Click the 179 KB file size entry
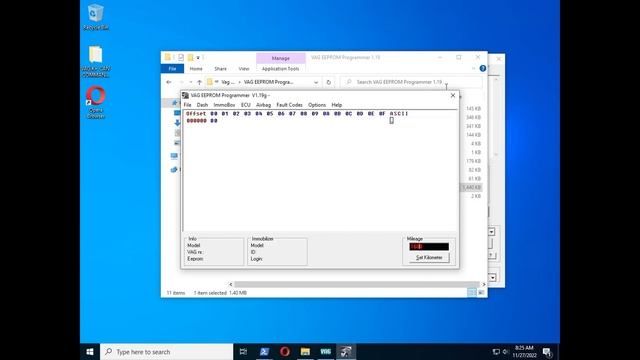The width and height of the screenshot is (640, 360). click(473, 161)
